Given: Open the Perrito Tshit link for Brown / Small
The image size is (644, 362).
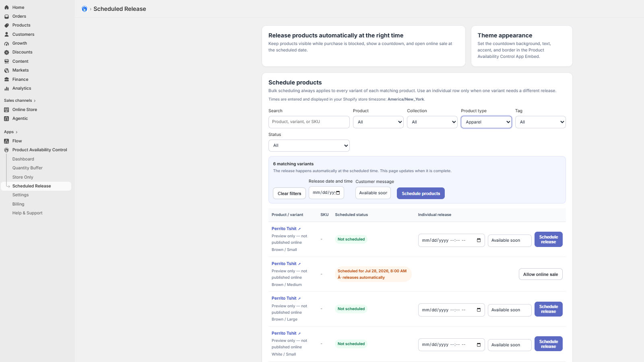Looking at the screenshot, I should [286, 229].
